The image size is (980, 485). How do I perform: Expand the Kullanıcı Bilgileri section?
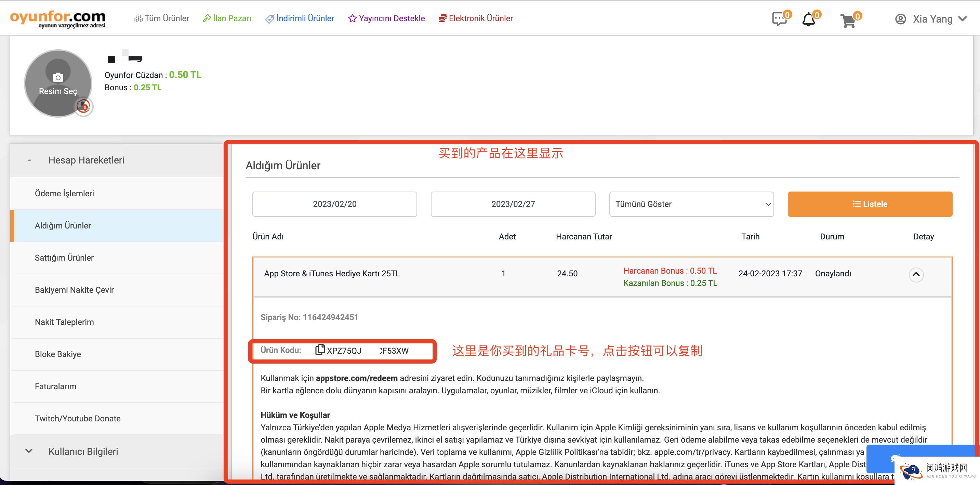[116, 451]
